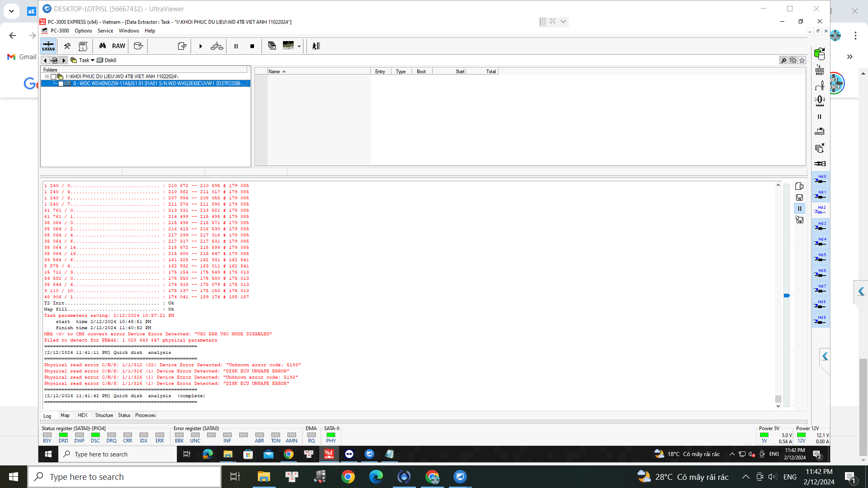Select the Hd 0 head icon

pyautogui.click(x=821, y=179)
